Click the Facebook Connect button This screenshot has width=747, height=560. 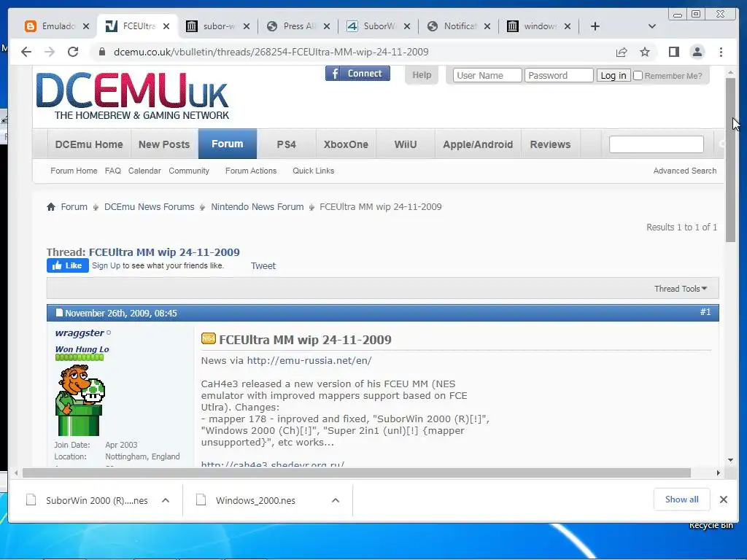357,74
